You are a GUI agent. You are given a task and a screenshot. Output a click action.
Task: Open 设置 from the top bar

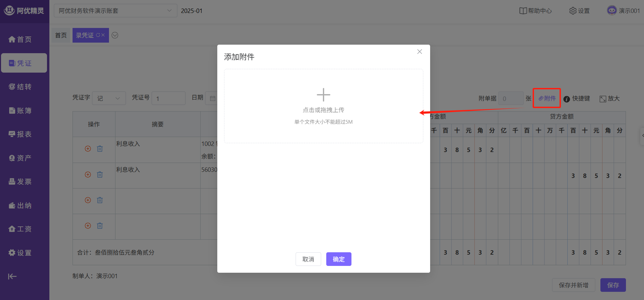(579, 11)
